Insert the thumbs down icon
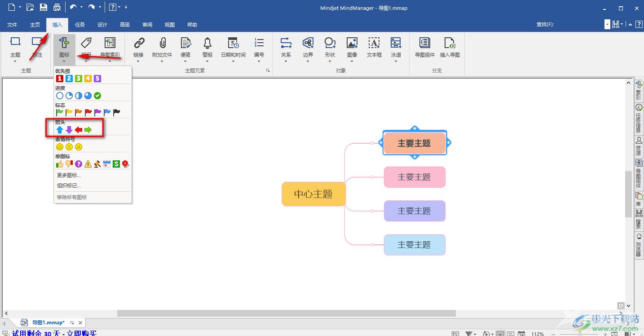The width and height of the screenshot is (644, 336). 69,164
